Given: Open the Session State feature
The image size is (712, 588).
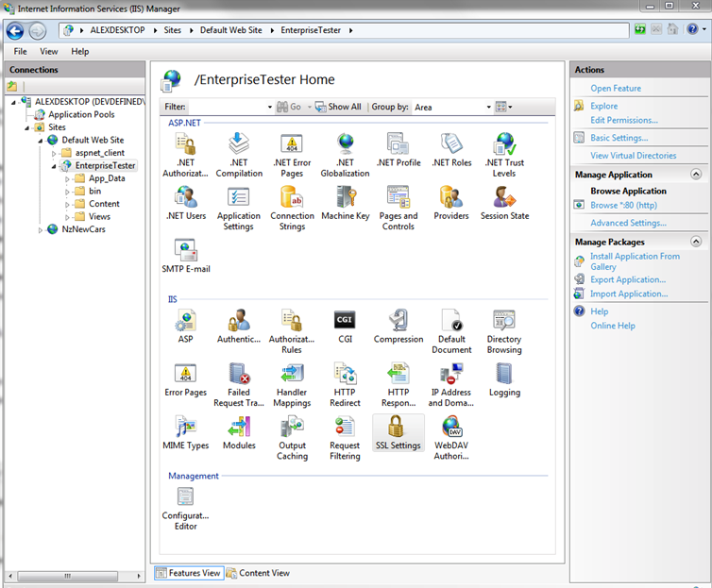Looking at the screenshot, I should coord(504,198).
